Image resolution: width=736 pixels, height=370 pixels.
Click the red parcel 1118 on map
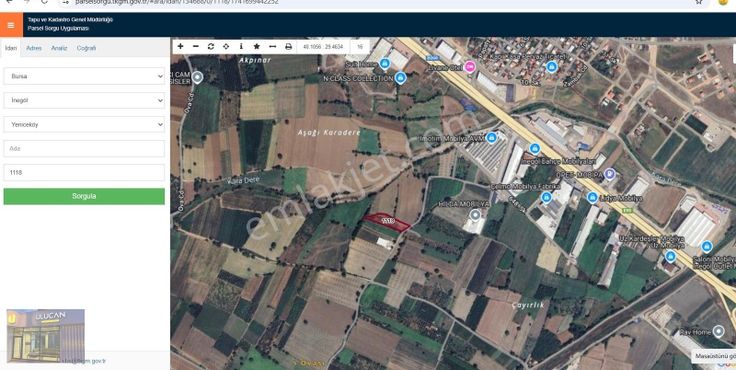pyautogui.click(x=387, y=222)
